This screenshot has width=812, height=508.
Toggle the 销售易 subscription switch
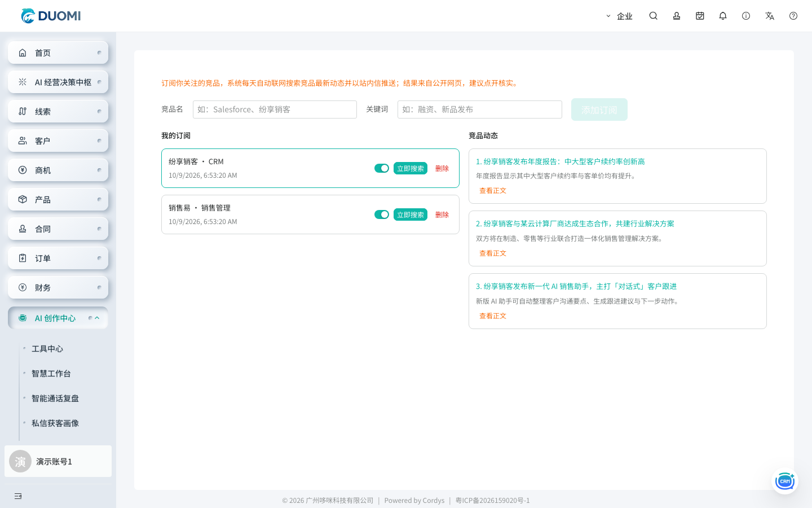(382, 214)
